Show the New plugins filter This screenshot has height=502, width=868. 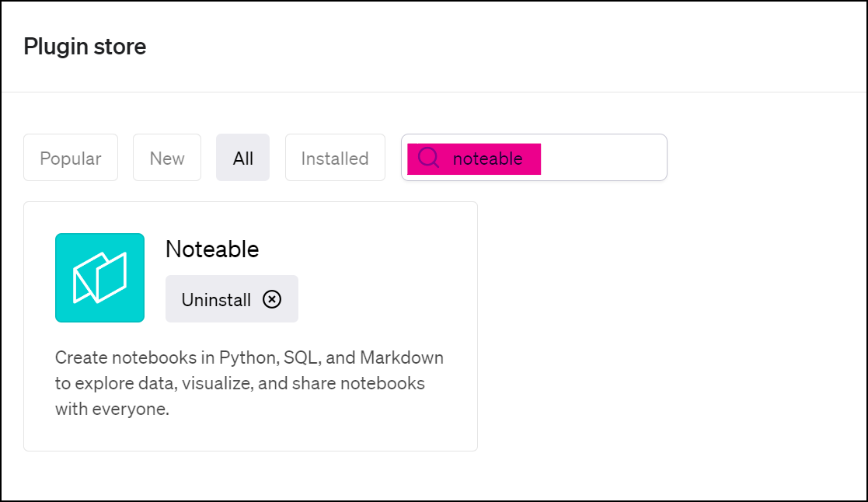pyautogui.click(x=167, y=158)
